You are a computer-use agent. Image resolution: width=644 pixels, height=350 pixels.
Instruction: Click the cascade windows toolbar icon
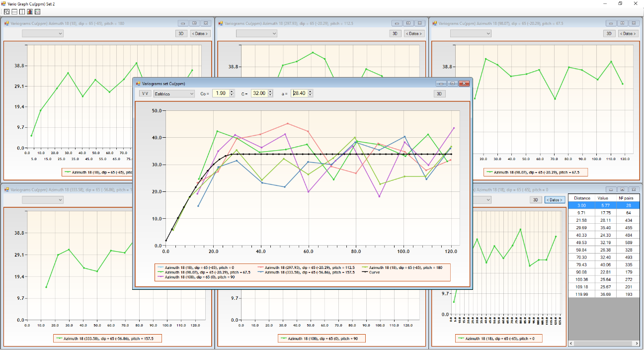[6, 11]
